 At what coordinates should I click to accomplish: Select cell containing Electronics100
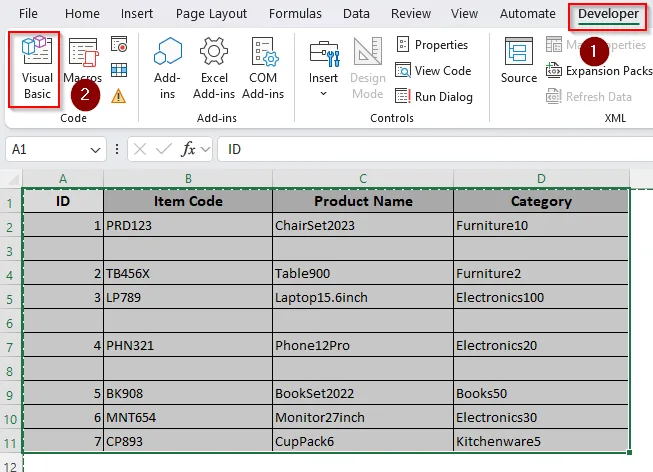[541, 297]
